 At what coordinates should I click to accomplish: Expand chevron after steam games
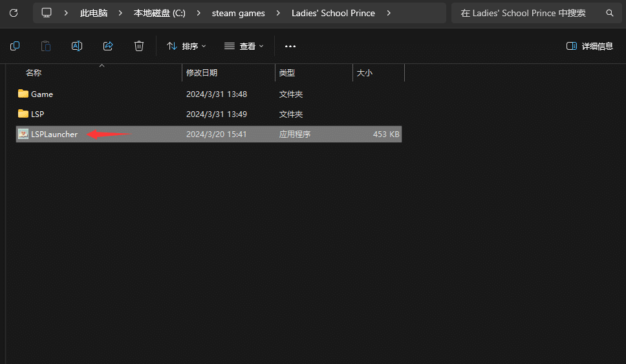coord(278,13)
